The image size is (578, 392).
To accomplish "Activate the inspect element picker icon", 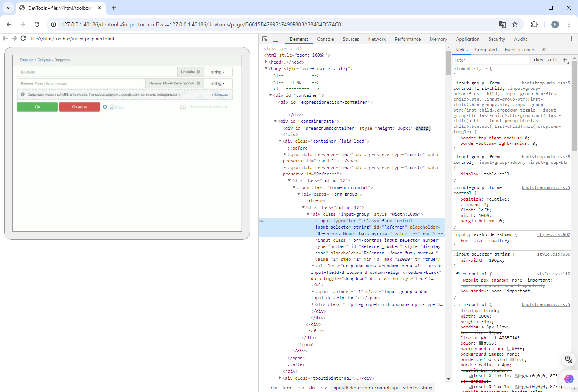I will [x=265, y=39].
